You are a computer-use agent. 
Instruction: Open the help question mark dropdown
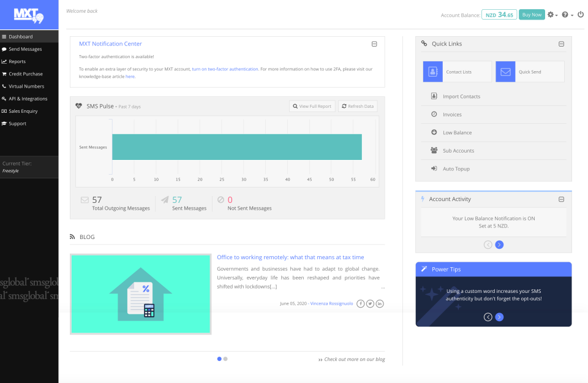click(x=565, y=14)
